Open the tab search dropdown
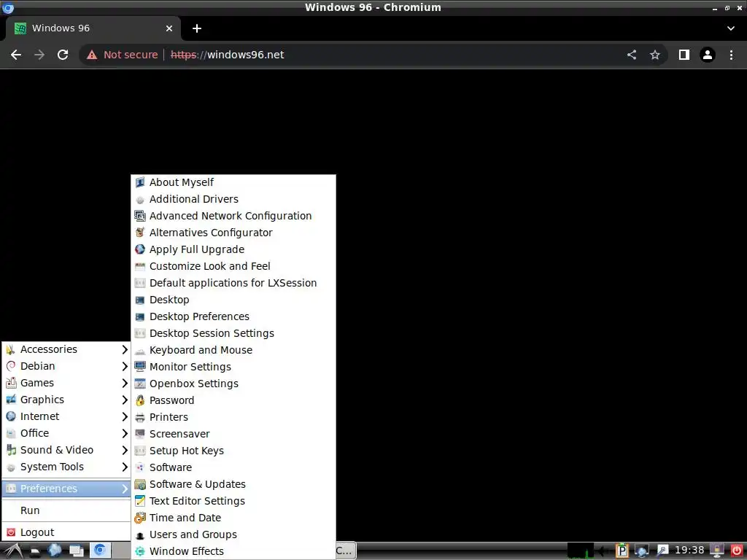The width and height of the screenshot is (747, 560). pyautogui.click(x=731, y=28)
